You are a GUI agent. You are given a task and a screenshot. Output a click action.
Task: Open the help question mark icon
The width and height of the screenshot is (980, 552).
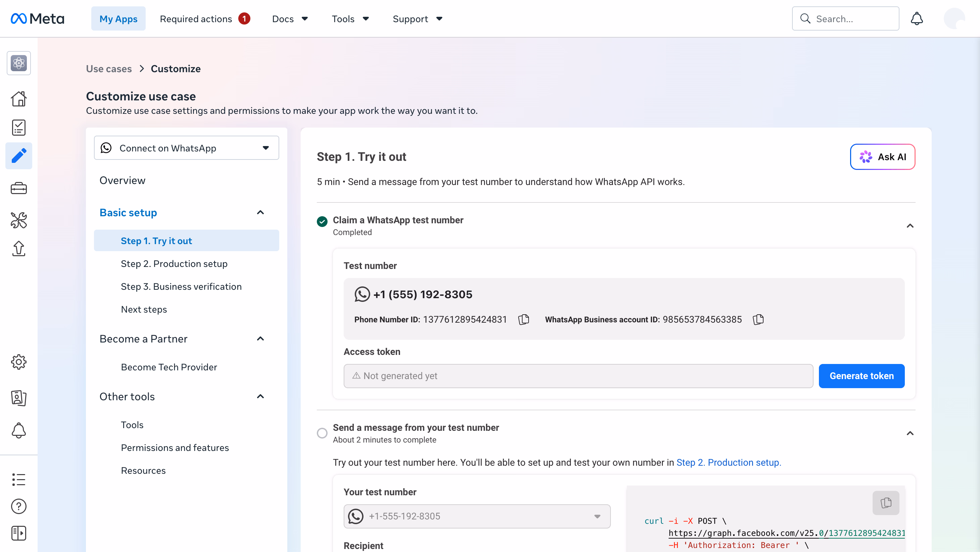pos(19,506)
